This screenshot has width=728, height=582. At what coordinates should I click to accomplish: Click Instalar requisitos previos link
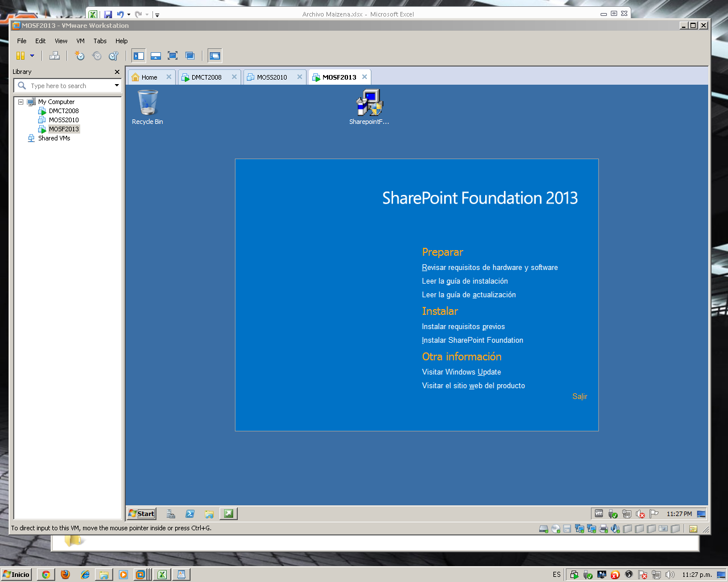[x=464, y=327]
